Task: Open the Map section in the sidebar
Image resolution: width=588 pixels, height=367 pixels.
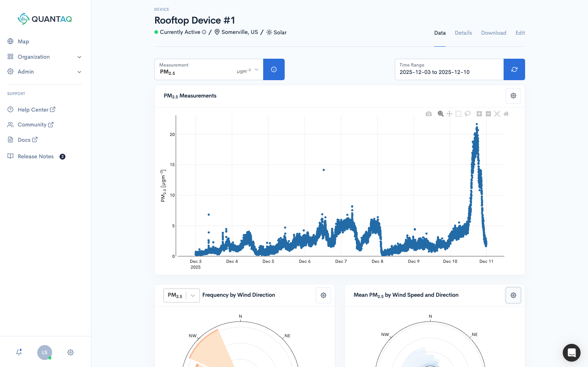Action: (x=24, y=41)
